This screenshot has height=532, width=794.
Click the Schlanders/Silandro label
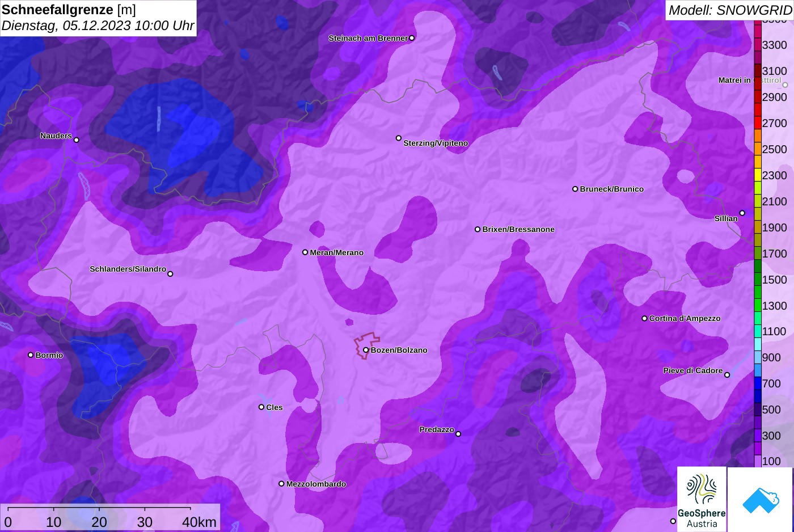pyautogui.click(x=128, y=269)
